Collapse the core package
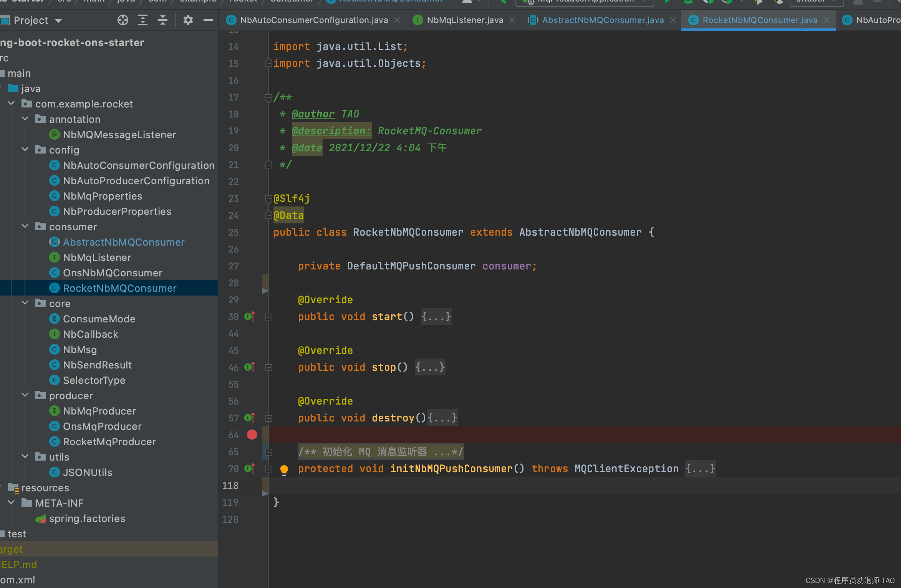 coord(25,303)
